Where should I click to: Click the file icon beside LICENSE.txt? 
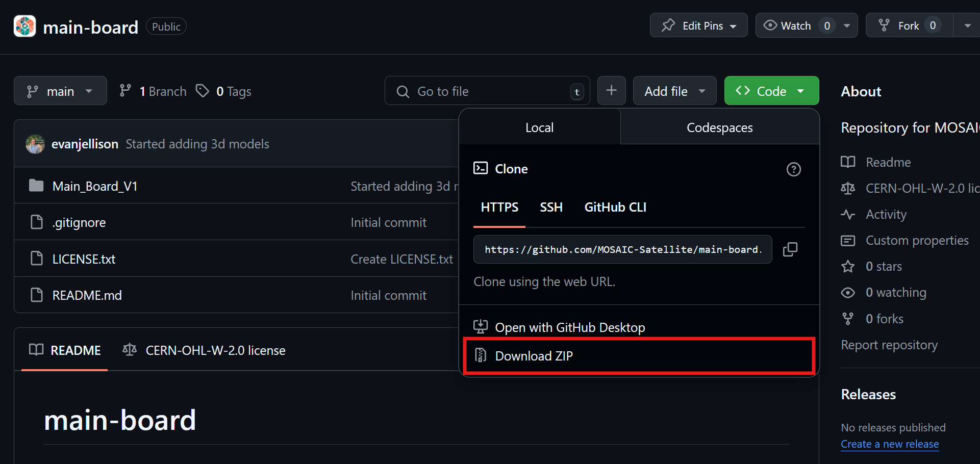coord(37,259)
